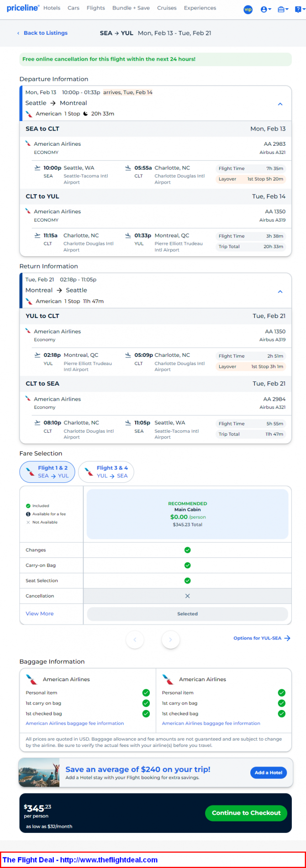Click the Selected fare button
The image size is (306, 868).
click(x=188, y=614)
